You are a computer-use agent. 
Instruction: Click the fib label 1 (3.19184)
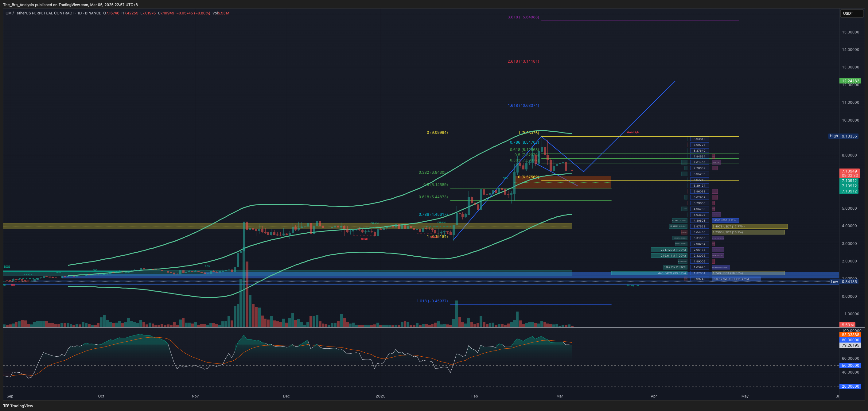[x=437, y=236]
